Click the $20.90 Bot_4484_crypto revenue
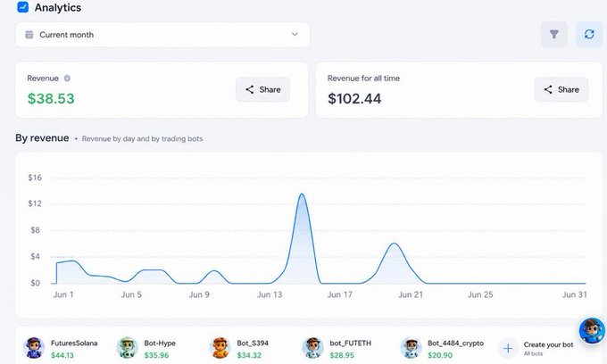Viewport: 607px width, 364px height. 440,355
